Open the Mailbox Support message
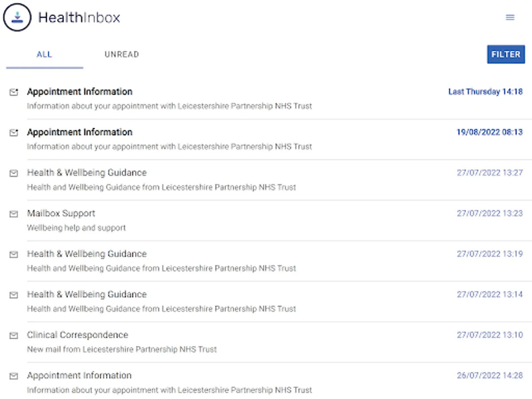Viewport: 532px width, 399px height. tap(61, 213)
